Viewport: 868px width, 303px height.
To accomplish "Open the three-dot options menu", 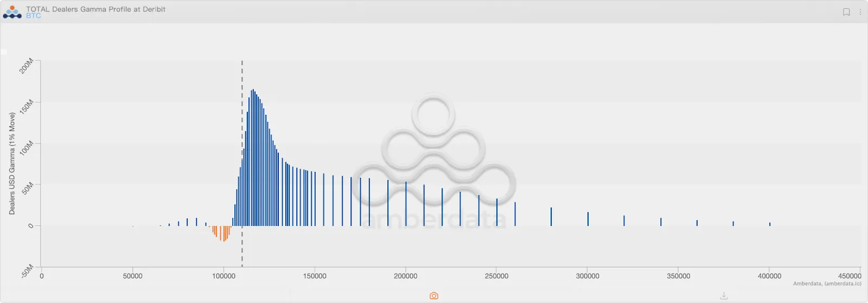I will pos(860,12).
